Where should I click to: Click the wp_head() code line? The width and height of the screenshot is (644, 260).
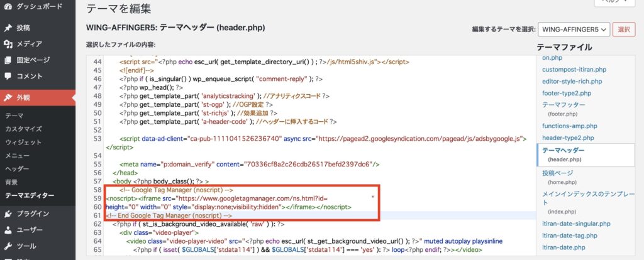(151, 87)
